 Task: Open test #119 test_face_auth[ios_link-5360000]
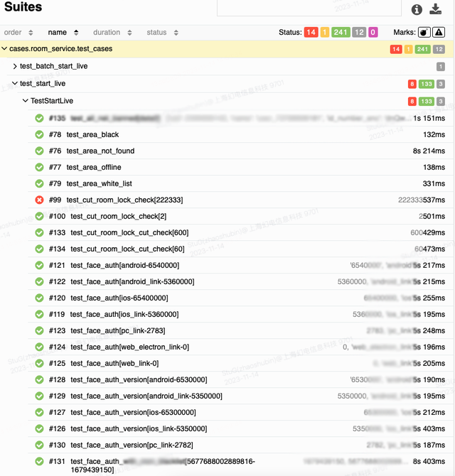240,315
